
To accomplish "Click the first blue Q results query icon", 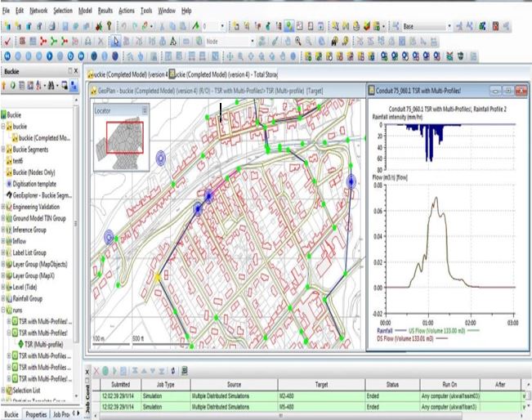I will pyautogui.click(x=384, y=56).
